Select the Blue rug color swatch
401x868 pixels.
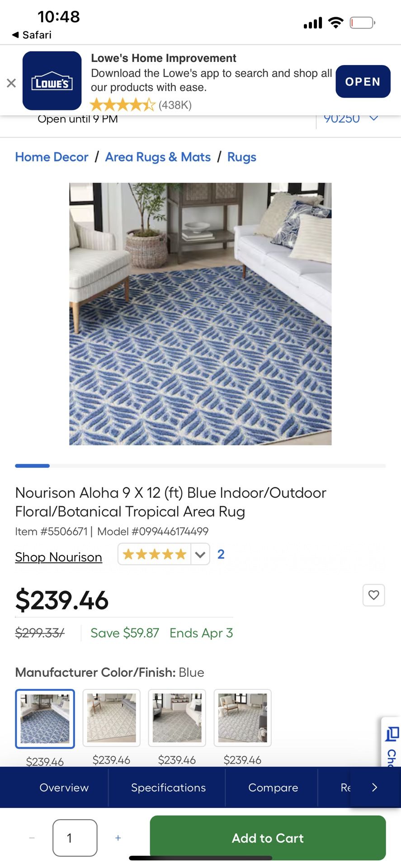click(x=45, y=718)
